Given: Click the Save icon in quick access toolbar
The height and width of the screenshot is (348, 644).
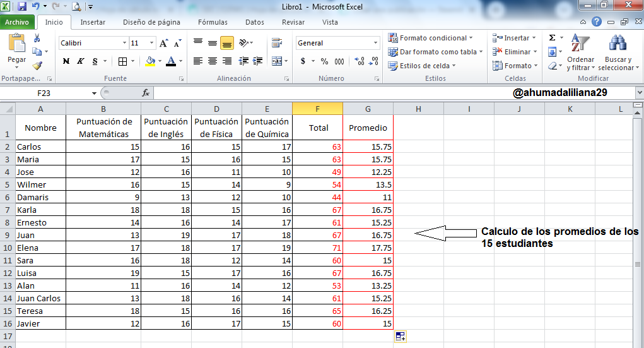Looking at the screenshot, I should coord(22,6).
